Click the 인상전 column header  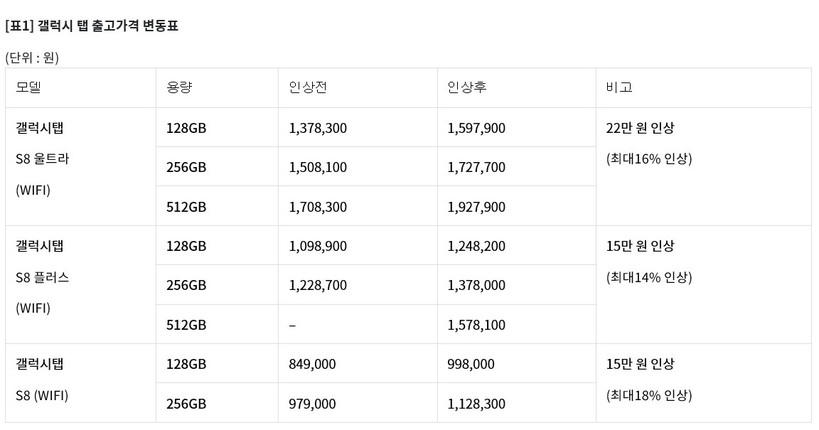click(x=307, y=87)
